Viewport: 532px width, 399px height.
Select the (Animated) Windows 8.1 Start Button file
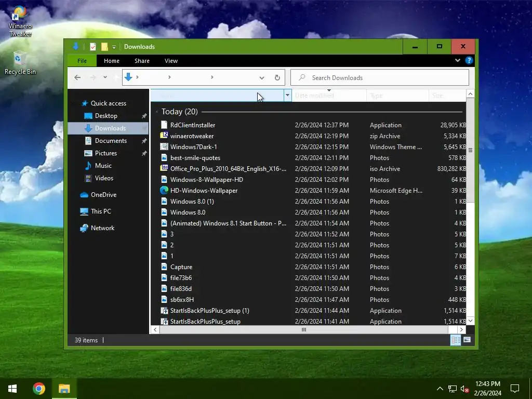[228, 223]
